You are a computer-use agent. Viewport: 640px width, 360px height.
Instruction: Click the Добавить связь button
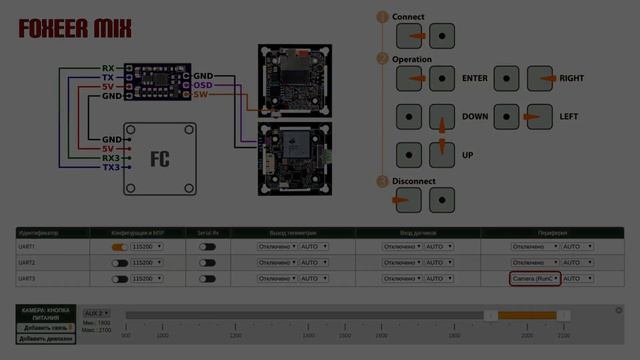[x=46, y=328]
